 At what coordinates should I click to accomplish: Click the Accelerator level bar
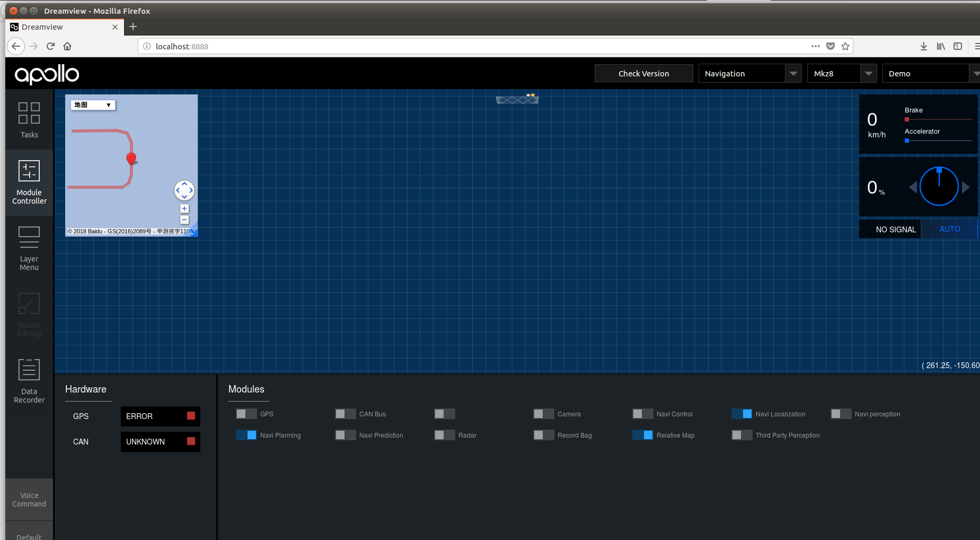938,141
